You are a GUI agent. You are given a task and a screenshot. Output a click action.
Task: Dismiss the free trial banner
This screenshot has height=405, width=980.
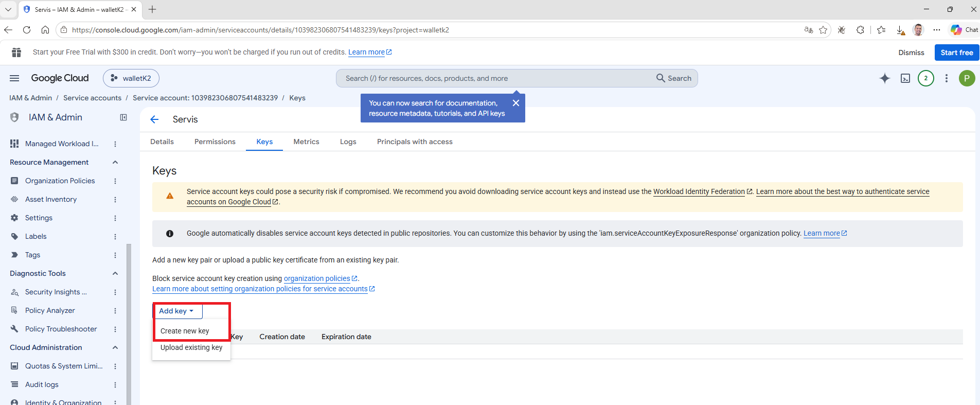click(911, 52)
